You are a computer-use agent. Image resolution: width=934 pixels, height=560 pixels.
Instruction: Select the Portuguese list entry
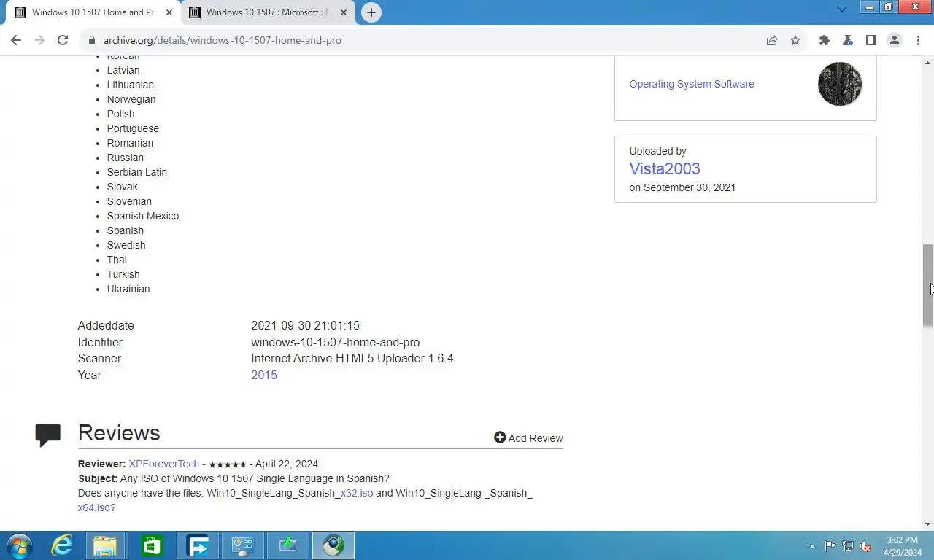click(133, 128)
